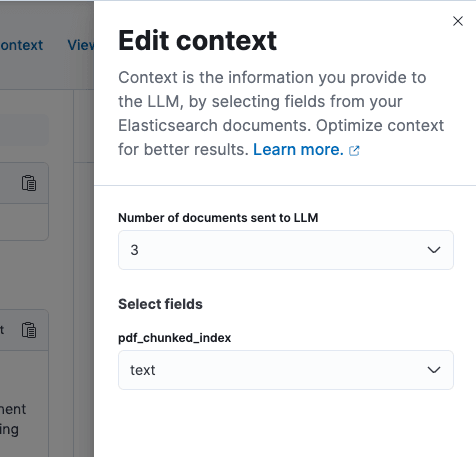Copy using lower clipboard icon
This screenshot has height=457, width=476.
click(29, 330)
